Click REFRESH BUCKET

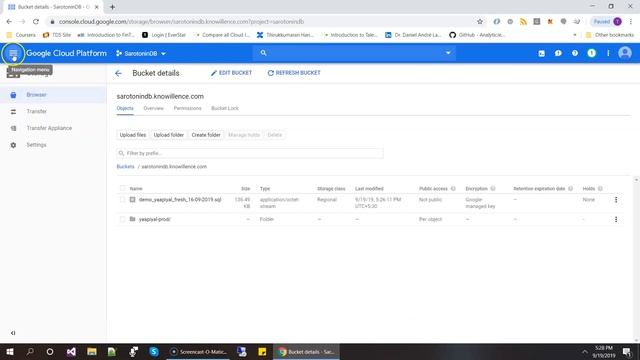tap(294, 73)
